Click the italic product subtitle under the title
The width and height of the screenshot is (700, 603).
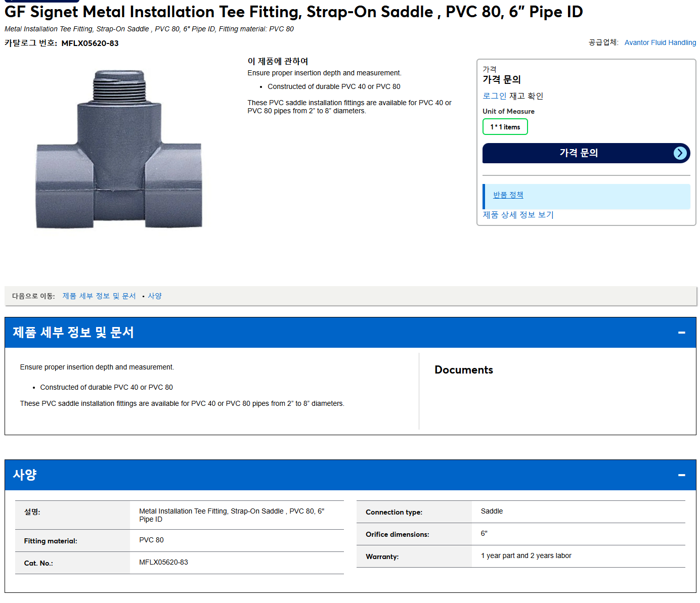coord(149,29)
